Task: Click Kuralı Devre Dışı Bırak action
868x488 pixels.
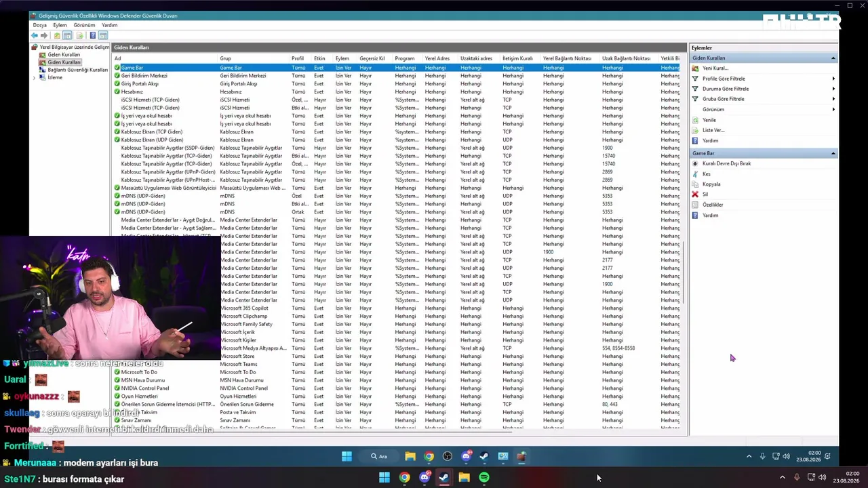Action: click(x=726, y=163)
